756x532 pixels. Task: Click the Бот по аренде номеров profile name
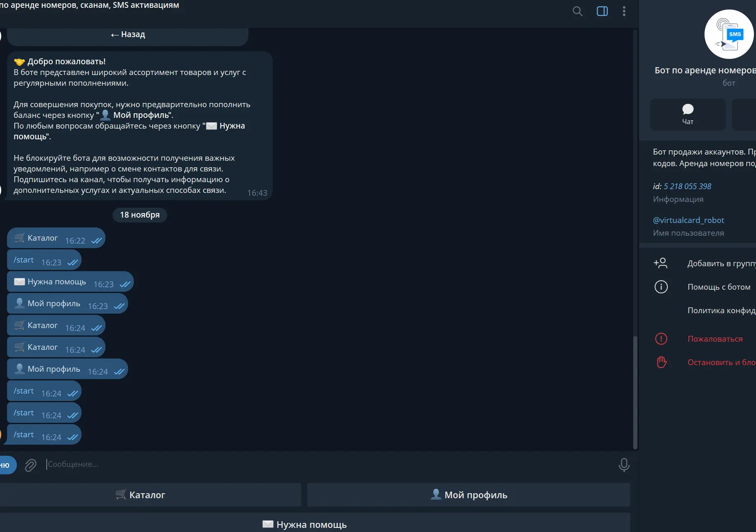click(705, 70)
